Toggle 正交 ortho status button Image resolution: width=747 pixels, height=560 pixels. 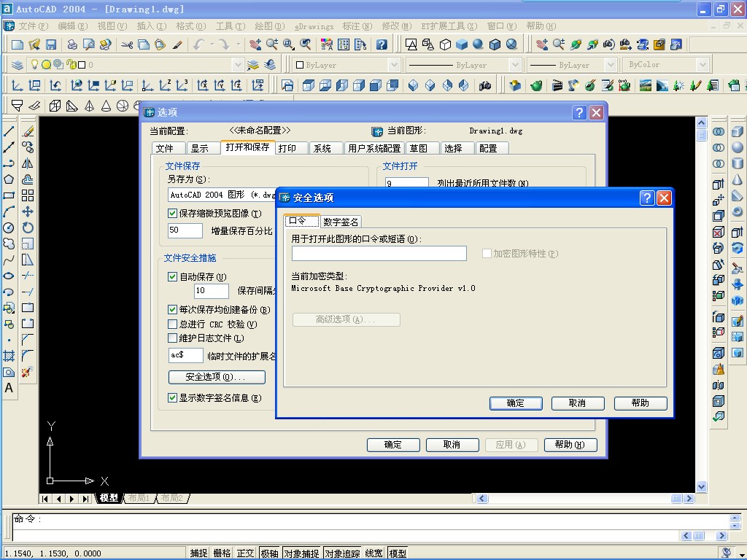[245, 553]
